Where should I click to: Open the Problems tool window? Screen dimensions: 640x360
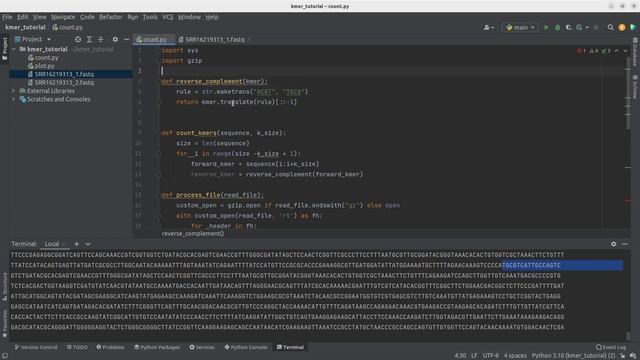click(110, 347)
